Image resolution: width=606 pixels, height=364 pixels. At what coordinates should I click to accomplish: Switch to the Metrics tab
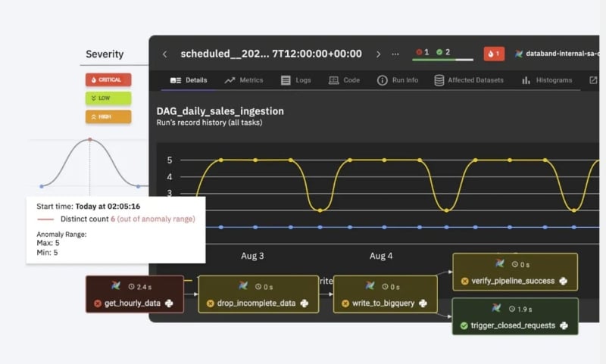click(243, 80)
